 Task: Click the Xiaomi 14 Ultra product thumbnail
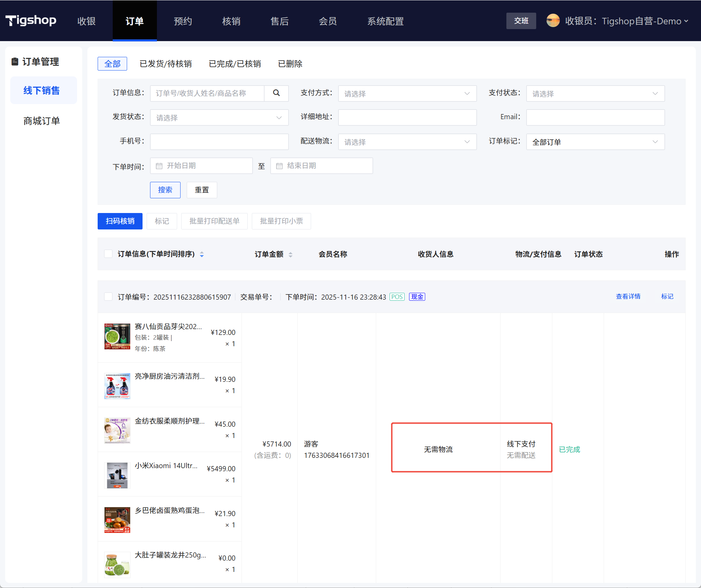click(x=117, y=475)
